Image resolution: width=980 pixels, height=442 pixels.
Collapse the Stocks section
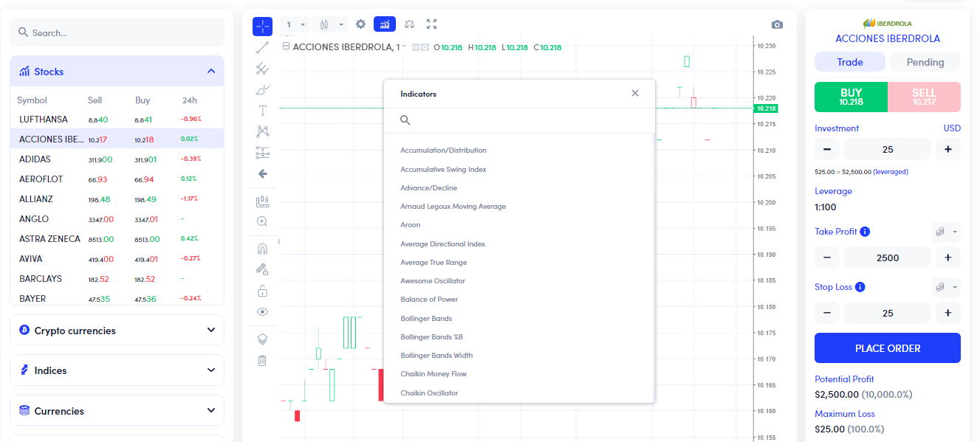click(x=117, y=72)
